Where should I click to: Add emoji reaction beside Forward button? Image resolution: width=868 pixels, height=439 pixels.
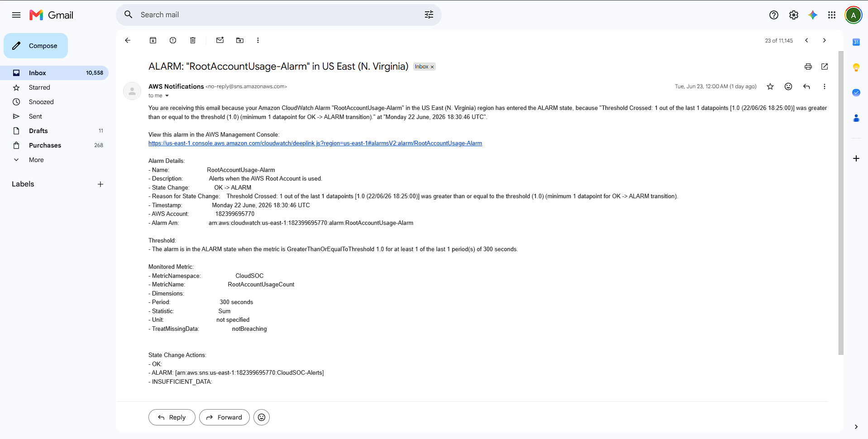click(262, 417)
